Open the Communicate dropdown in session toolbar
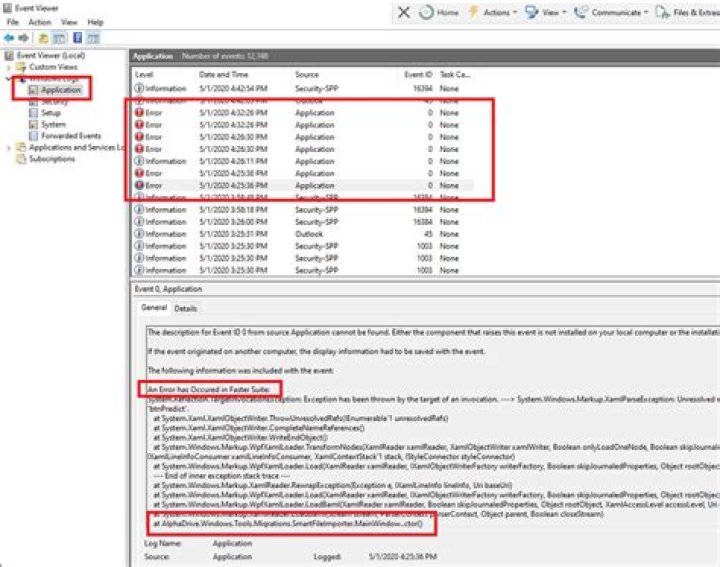The height and width of the screenshot is (567, 720). (611, 12)
